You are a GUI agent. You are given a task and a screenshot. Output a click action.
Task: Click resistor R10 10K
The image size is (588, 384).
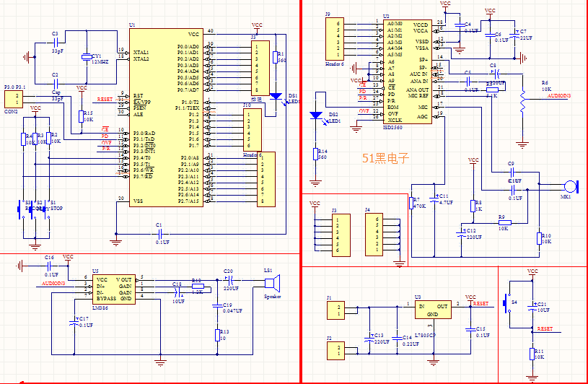pos(539,238)
